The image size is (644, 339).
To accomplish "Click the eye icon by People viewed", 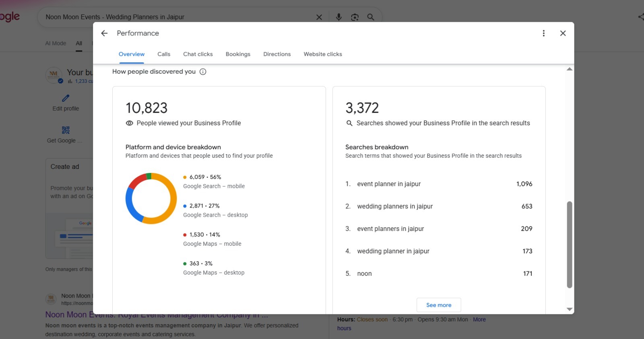I will [129, 123].
